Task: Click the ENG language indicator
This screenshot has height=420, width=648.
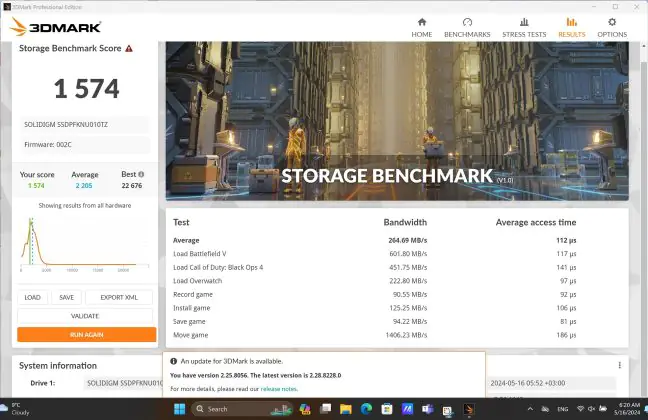Action: (562, 409)
